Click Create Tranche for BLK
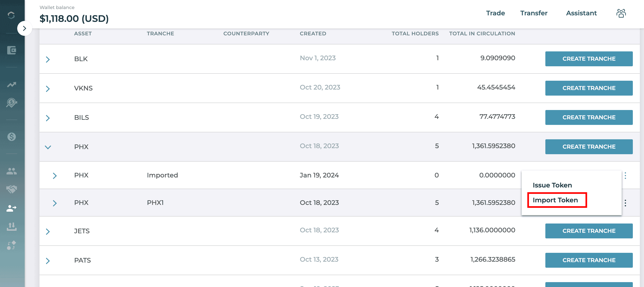The height and width of the screenshot is (287, 644). [589, 59]
